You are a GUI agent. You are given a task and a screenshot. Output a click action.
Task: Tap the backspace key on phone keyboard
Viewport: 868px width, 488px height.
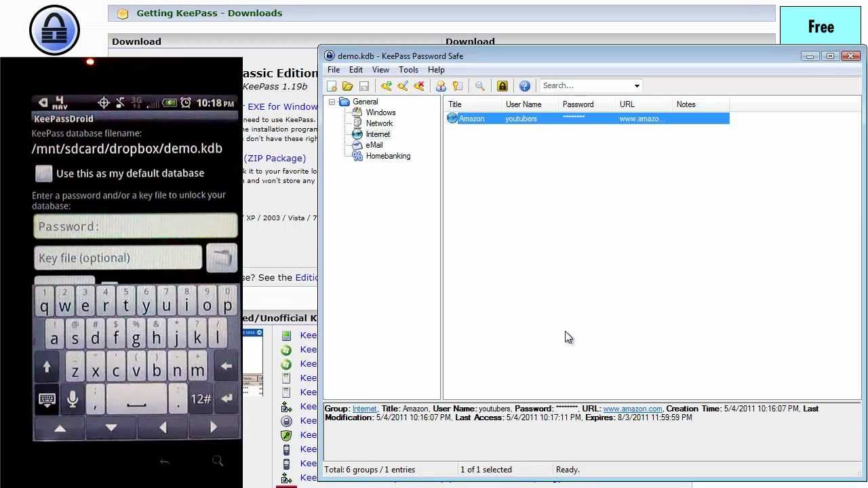pos(226,367)
